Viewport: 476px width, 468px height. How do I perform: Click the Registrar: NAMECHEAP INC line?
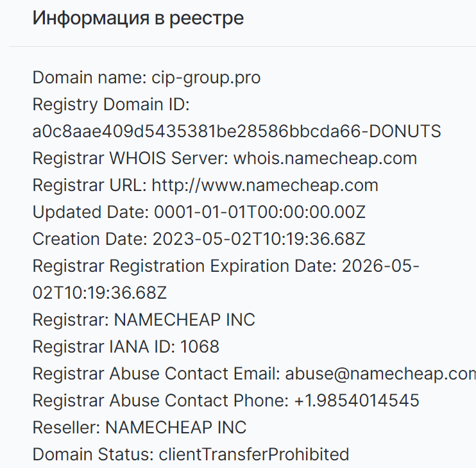(144, 320)
